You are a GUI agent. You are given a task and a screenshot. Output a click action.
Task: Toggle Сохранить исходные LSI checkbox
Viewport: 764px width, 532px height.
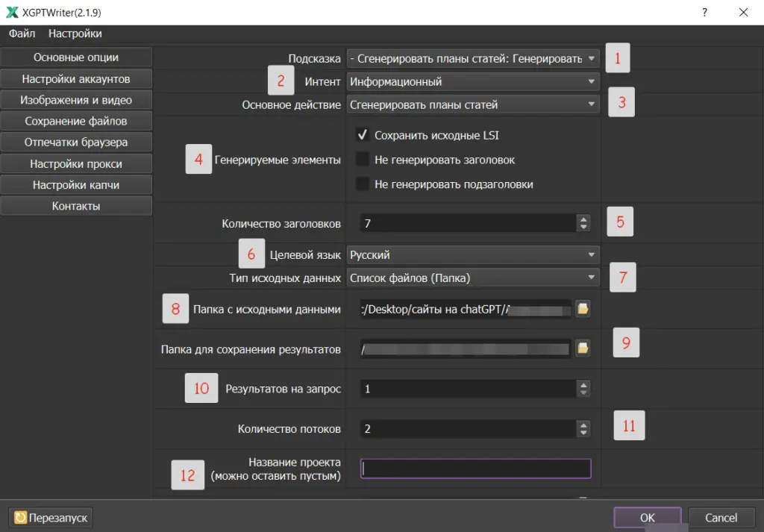362,135
